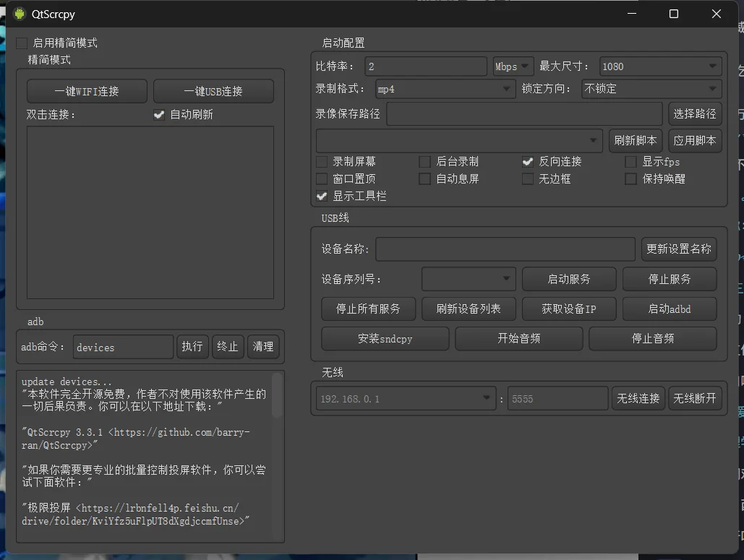Enable the 录制屏幕 checkbox
744x560 pixels.
322,162
